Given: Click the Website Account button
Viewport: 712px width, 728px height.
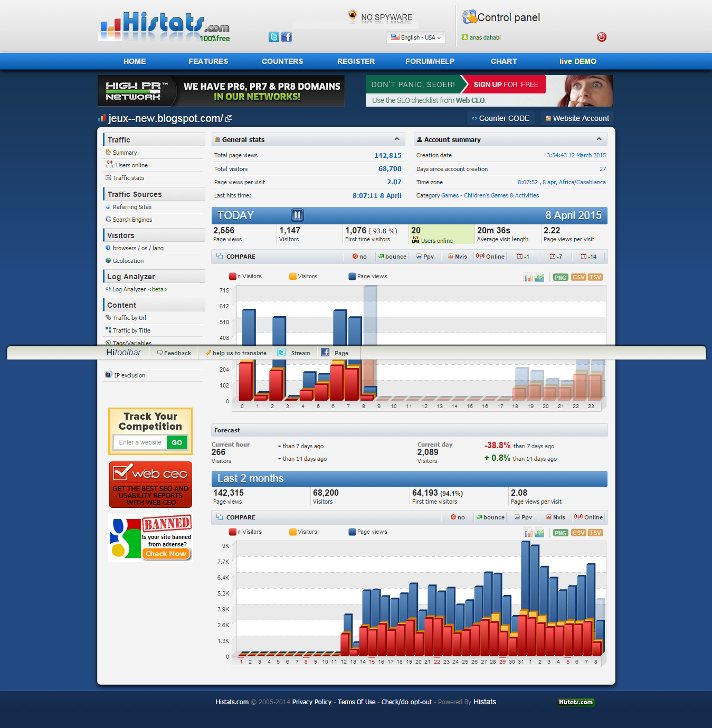Looking at the screenshot, I should [x=577, y=118].
